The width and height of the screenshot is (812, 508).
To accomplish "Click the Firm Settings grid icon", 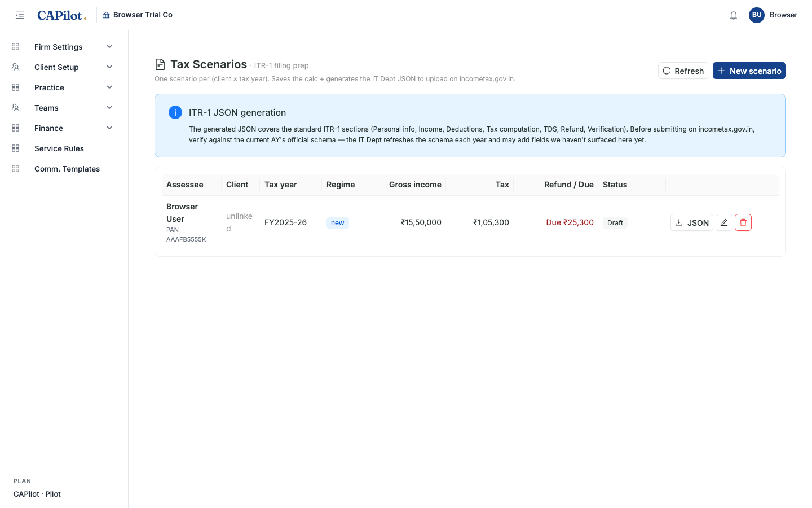I will click(16, 47).
